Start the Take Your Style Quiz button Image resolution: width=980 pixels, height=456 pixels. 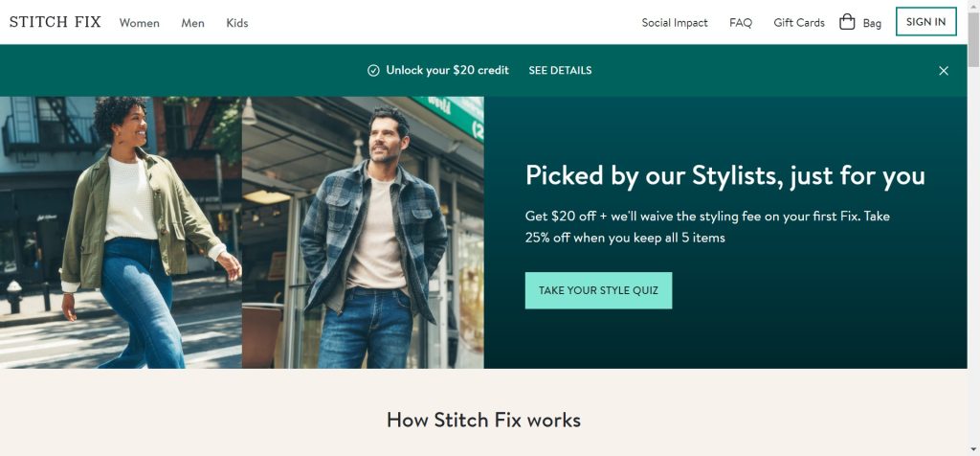coord(598,290)
